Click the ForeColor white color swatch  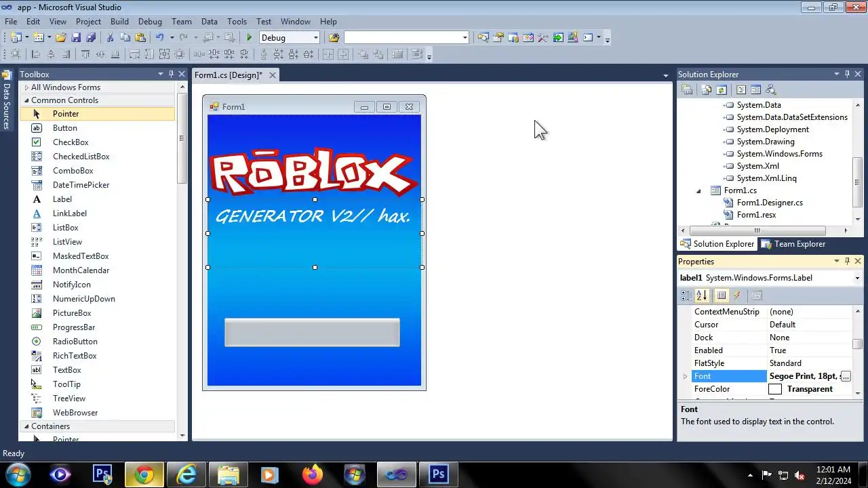coord(775,389)
